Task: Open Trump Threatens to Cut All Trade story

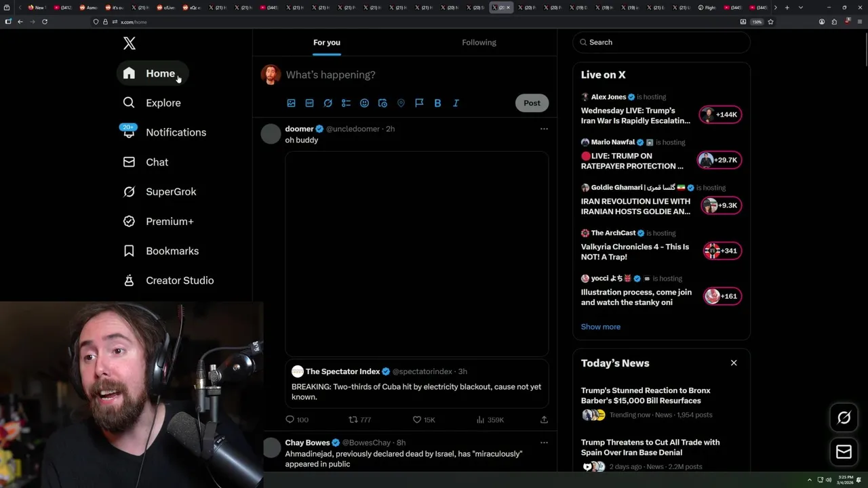Action: [650, 447]
